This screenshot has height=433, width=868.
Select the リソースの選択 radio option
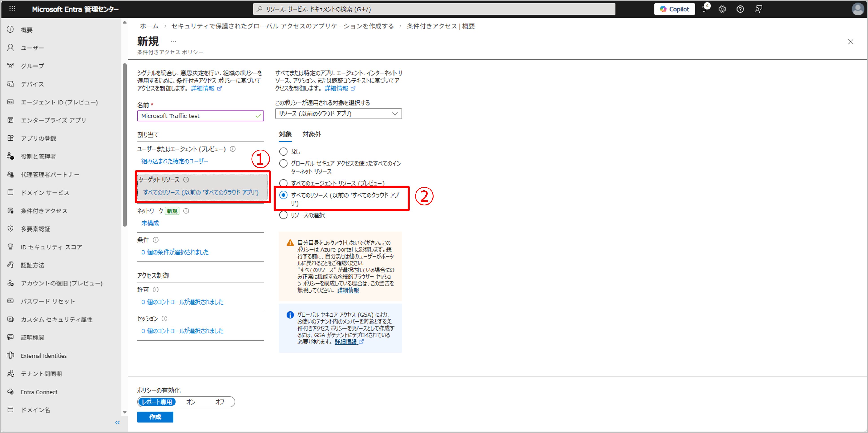[x=283, y=215]
